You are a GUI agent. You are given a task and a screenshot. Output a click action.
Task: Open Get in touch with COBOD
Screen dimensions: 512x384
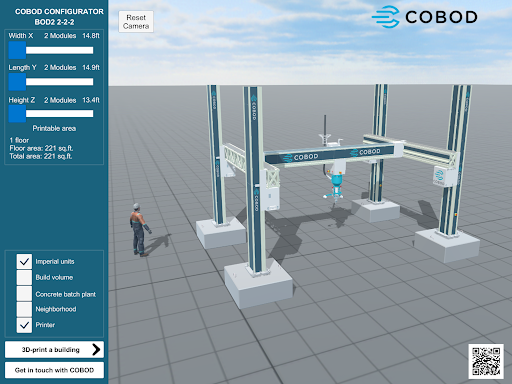coord(54,370)
